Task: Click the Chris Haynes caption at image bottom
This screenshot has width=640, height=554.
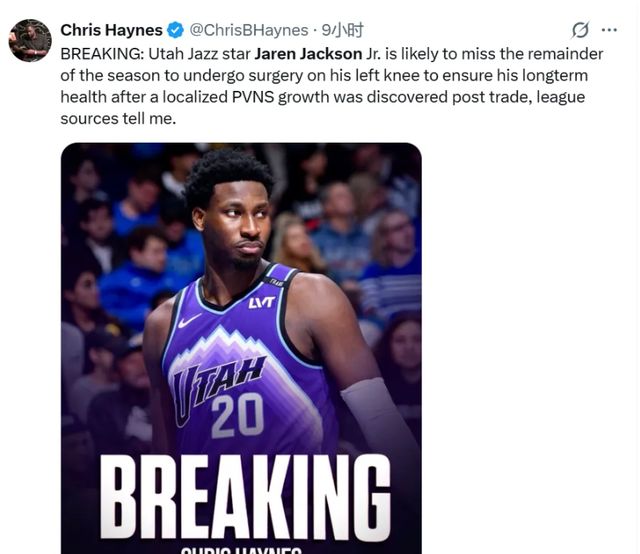Action: tap(241, 550)
